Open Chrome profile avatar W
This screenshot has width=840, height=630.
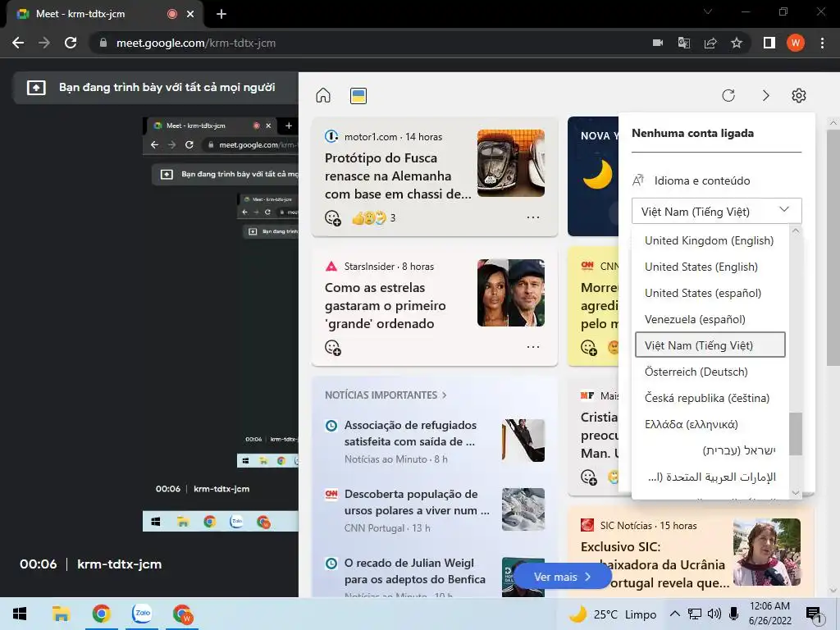point(796,43)
